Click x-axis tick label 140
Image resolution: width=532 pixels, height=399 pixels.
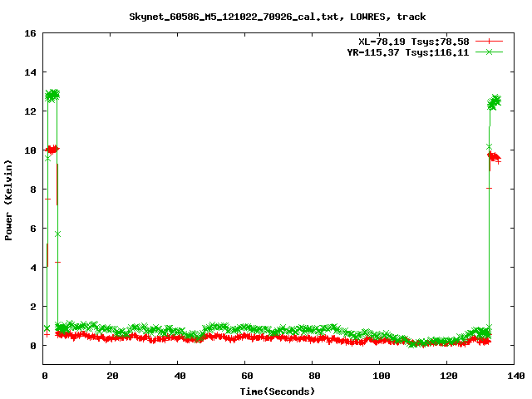pos(515,376)
